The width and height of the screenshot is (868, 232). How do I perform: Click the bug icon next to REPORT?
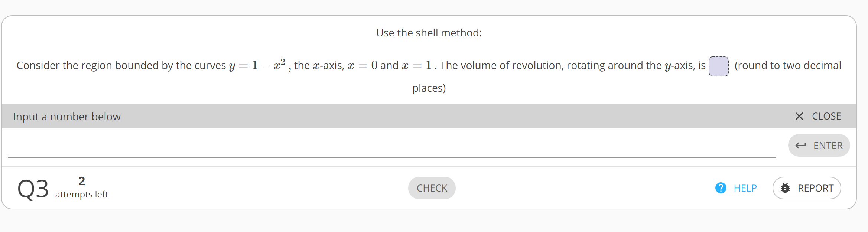point(785,188)
